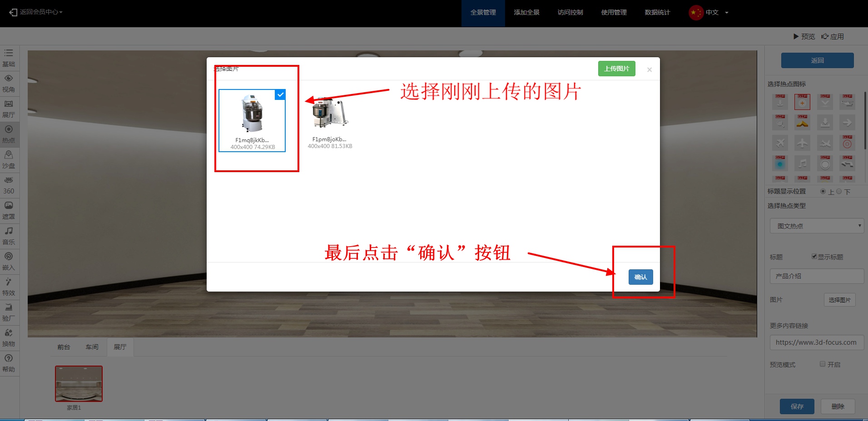Click the 特效 effects sidebar icon
Screen dimensions: 868x421
(9, 287)
